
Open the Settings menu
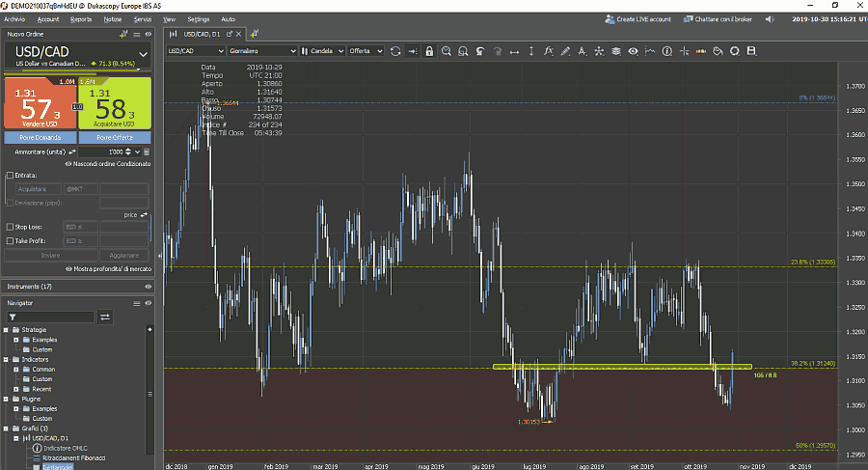tap(199, 18)
